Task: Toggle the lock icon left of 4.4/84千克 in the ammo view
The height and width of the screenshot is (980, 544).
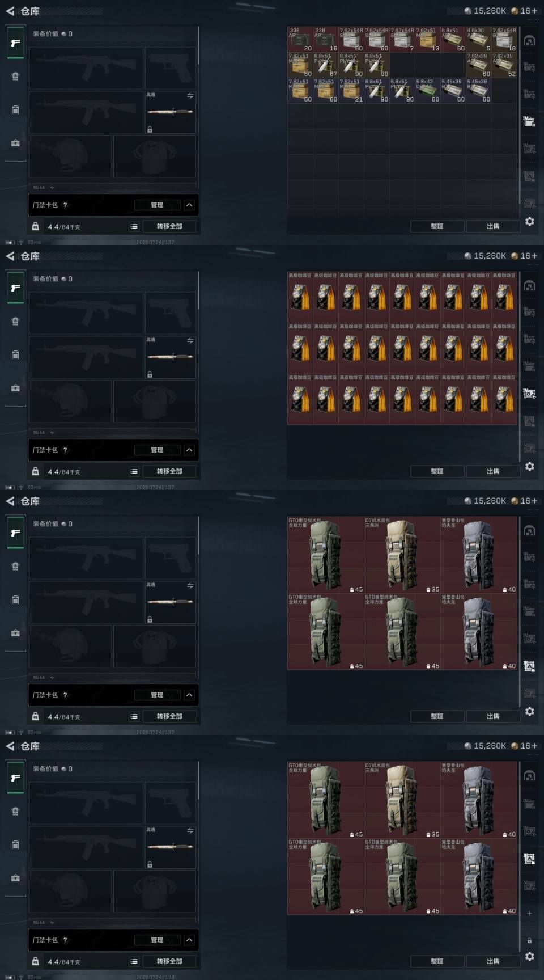Action: click(x=35, y=226)
